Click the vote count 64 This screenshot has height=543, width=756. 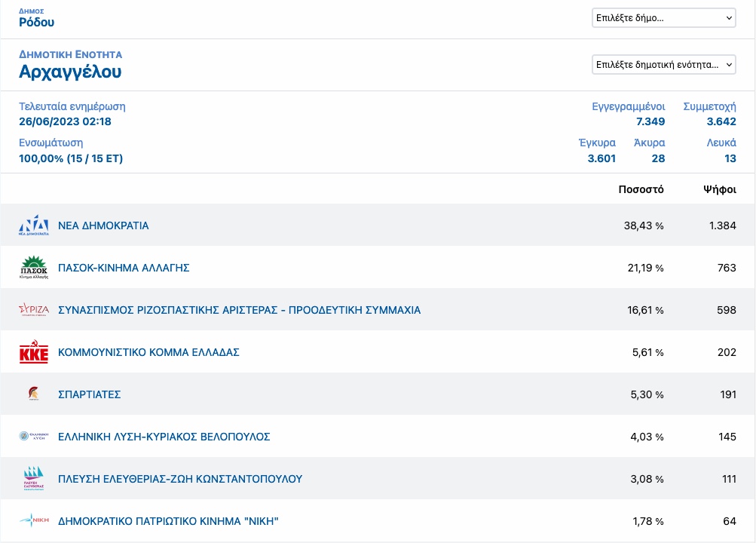pyautogui.click(x=730, y=521)
